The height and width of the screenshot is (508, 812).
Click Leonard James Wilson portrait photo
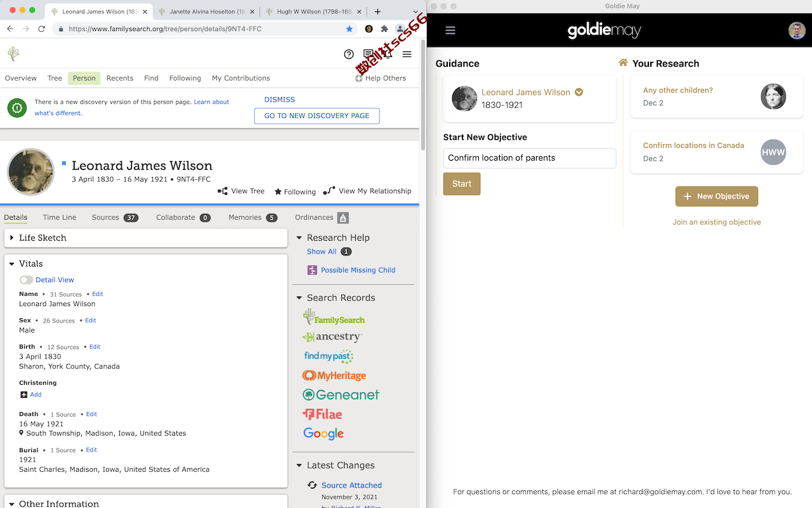[30, 172]
